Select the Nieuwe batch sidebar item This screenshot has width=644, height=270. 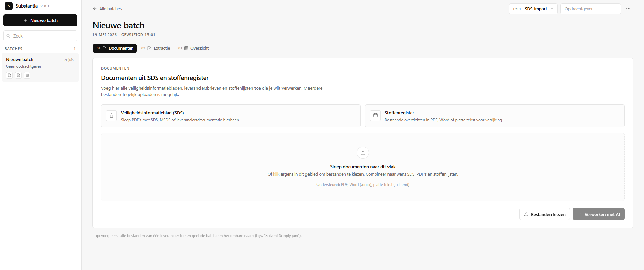pyautogui.click(x=40, y=67)
